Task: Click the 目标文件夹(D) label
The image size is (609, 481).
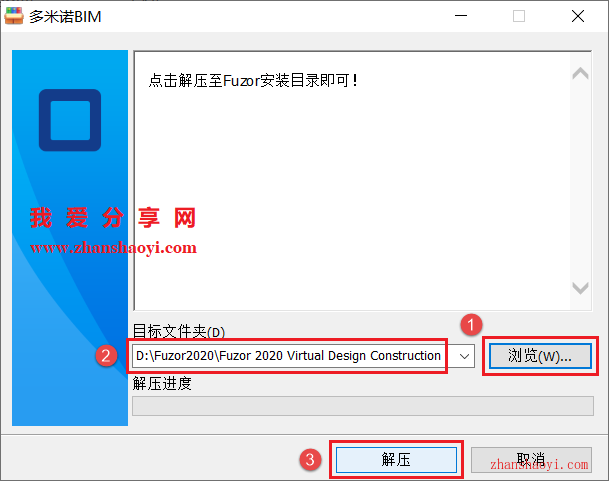Action: 179,332
